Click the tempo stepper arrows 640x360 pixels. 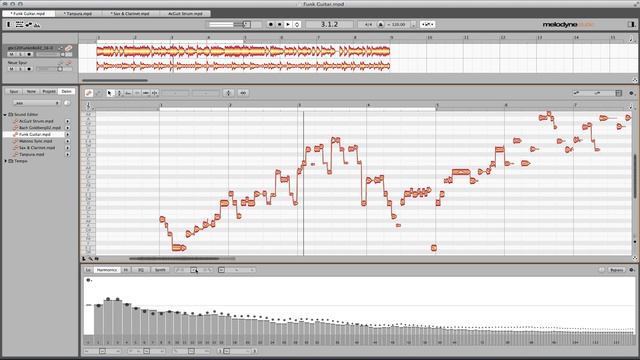point(413,24)
